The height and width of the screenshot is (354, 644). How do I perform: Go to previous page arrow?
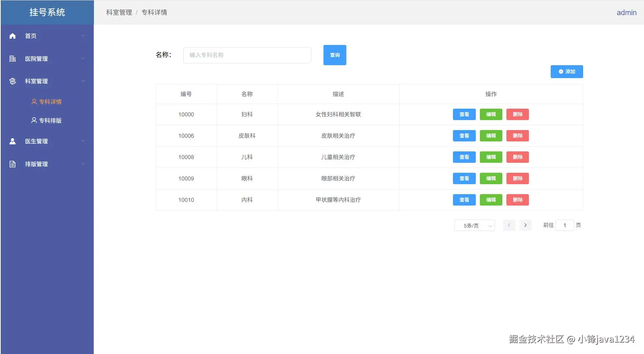click(509, 225)
